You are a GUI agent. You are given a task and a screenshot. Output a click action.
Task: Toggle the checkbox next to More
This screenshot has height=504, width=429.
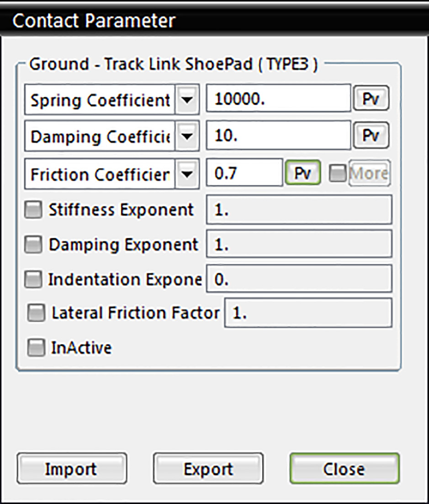[338, 174]
